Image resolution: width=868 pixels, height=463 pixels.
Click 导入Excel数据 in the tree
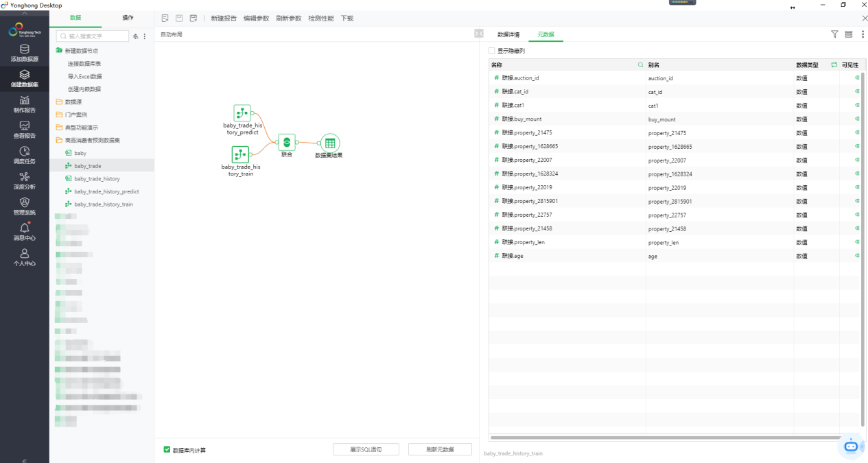(85, 76)
